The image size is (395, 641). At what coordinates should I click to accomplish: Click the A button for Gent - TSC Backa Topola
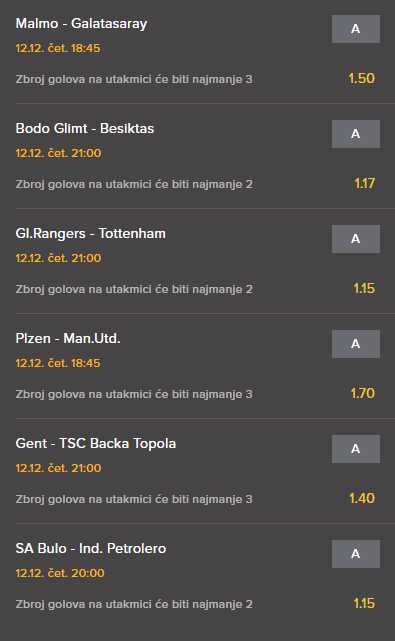coord(356,449)
